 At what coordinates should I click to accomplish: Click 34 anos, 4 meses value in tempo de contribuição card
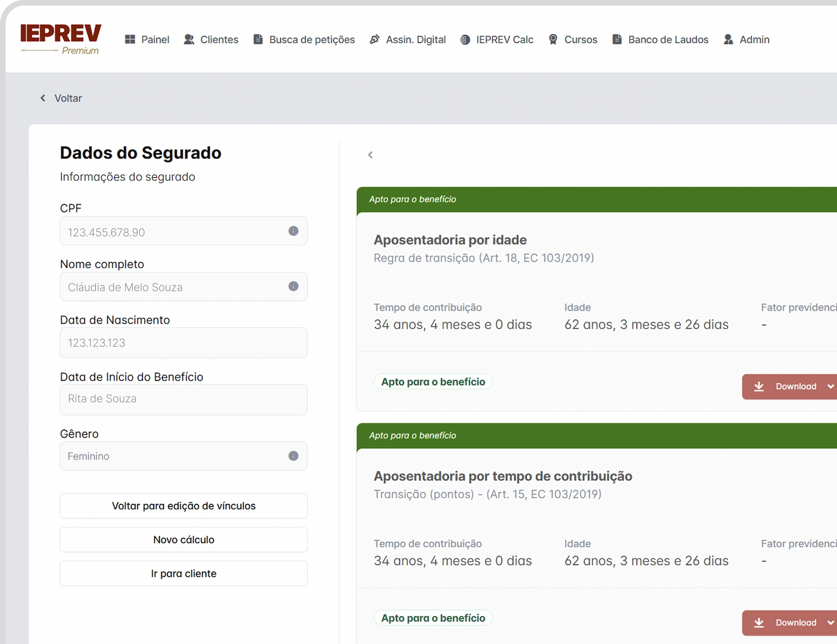(x=453, y=561)
